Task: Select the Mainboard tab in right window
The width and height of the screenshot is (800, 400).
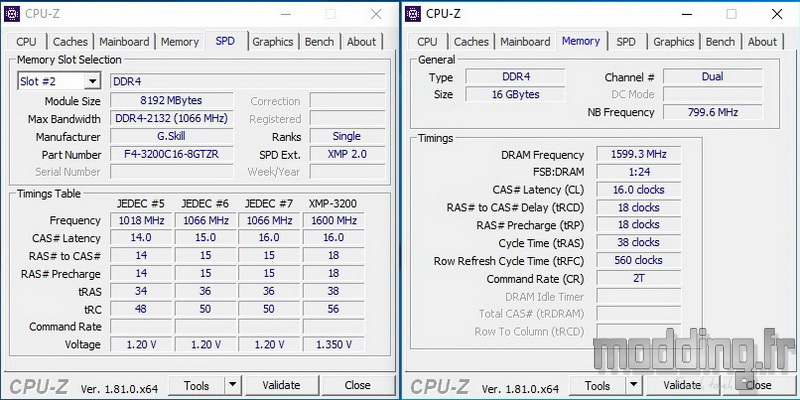Action: click(525, 42)
